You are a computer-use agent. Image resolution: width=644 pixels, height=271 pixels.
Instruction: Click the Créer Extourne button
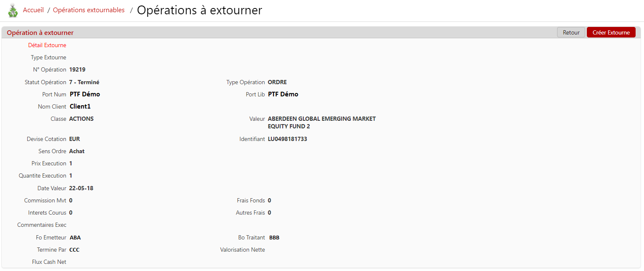click(x=611, y=32)
